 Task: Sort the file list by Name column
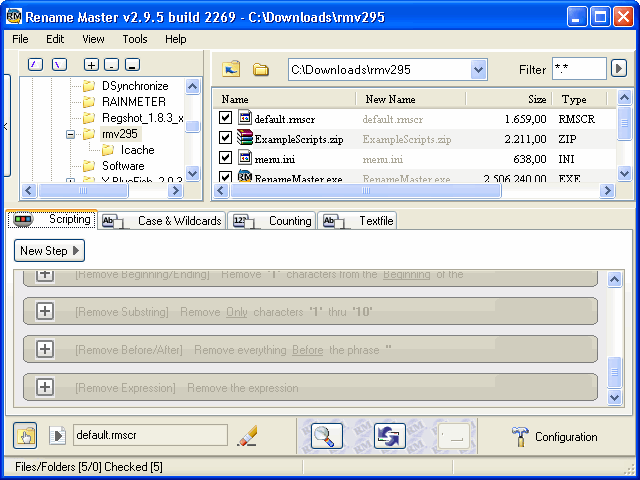click(285, 99)
